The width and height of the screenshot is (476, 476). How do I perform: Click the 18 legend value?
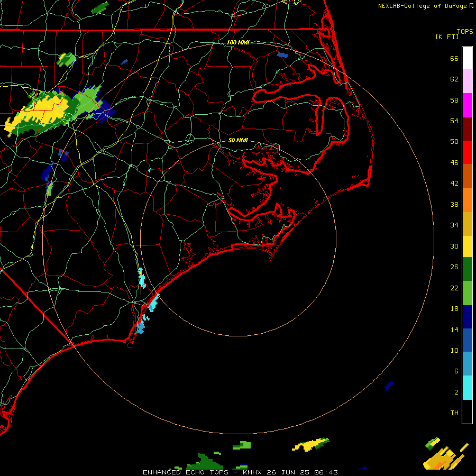coord(454,309)
